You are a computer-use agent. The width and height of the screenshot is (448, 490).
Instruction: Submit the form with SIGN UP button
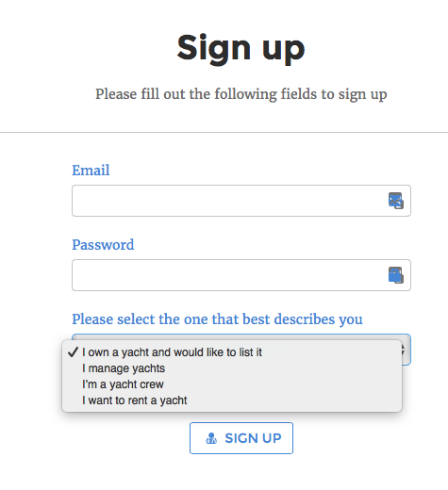click(241, 438)
